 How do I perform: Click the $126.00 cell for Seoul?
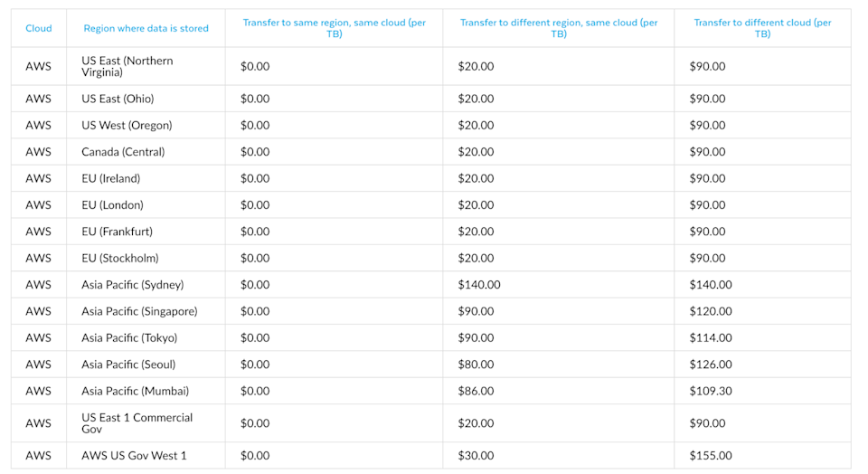(711, 365)
